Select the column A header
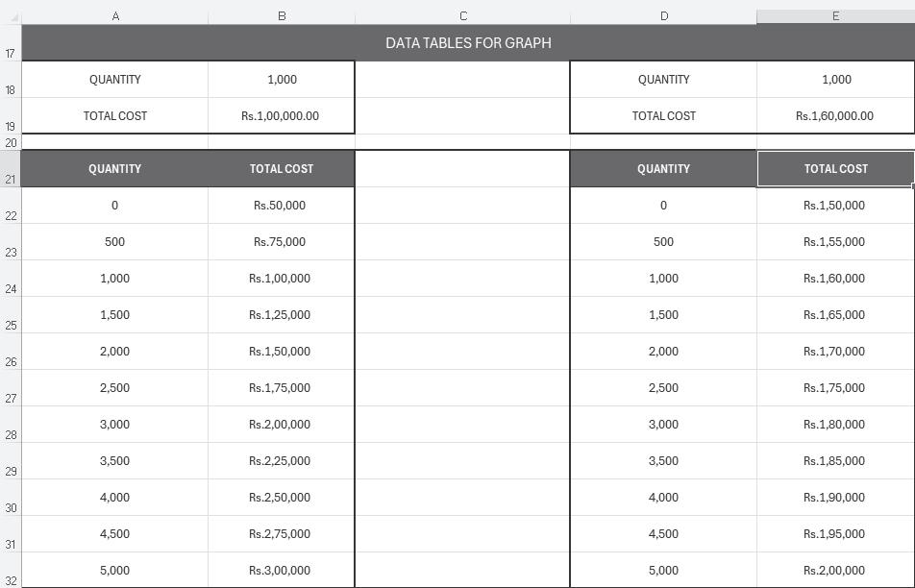915x588 pixels. [115, 16]
